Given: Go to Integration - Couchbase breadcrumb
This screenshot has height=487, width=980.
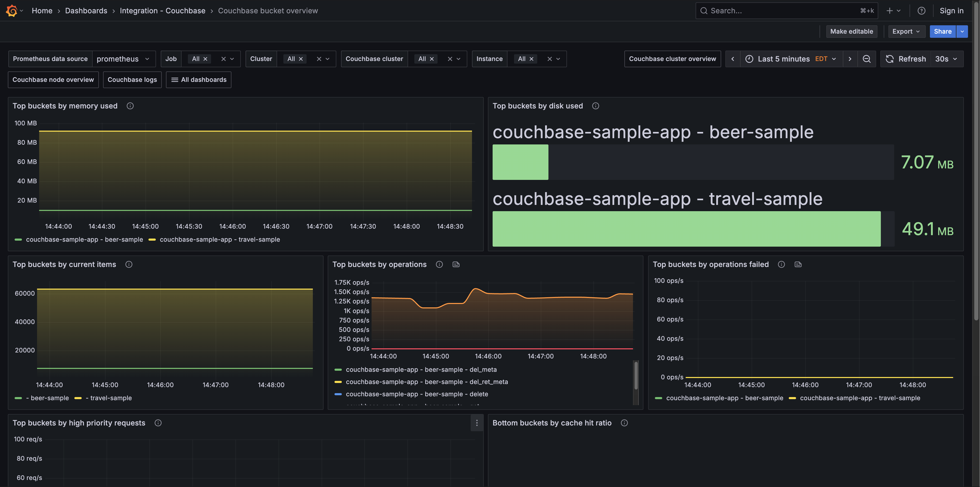Looking at the screenshot, I should [x=163, y=11].
